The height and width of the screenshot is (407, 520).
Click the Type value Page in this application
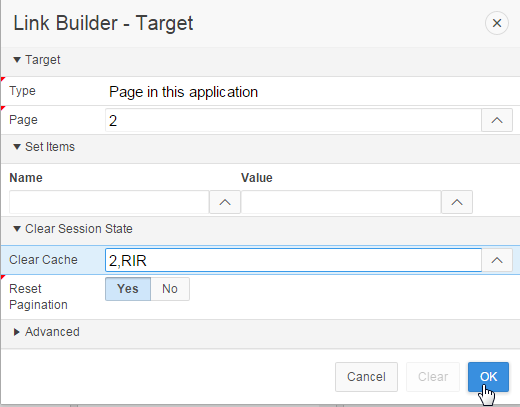click(x=183, y=92)
